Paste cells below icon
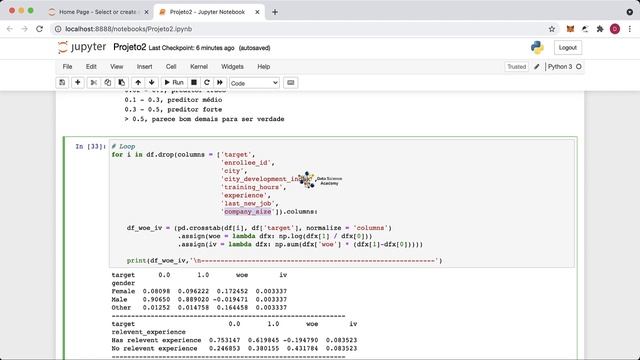This screenshot has width=640, height=360. (122, 82)
